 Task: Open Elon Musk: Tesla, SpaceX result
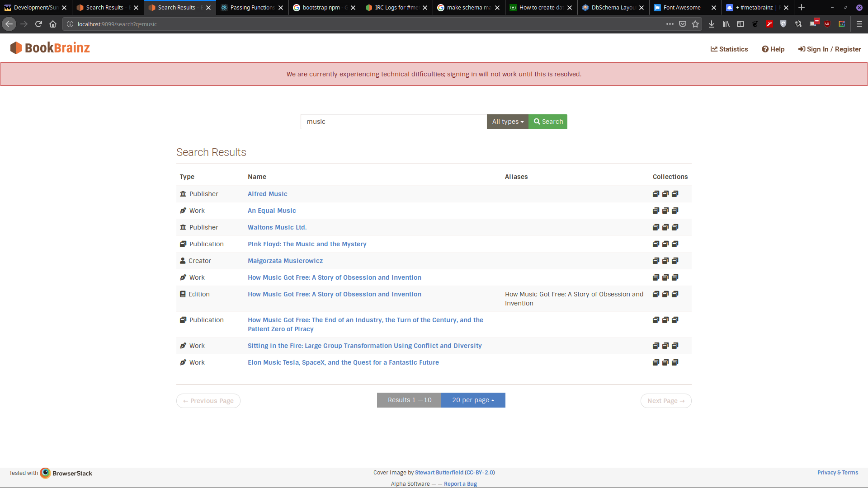point(343,362)
